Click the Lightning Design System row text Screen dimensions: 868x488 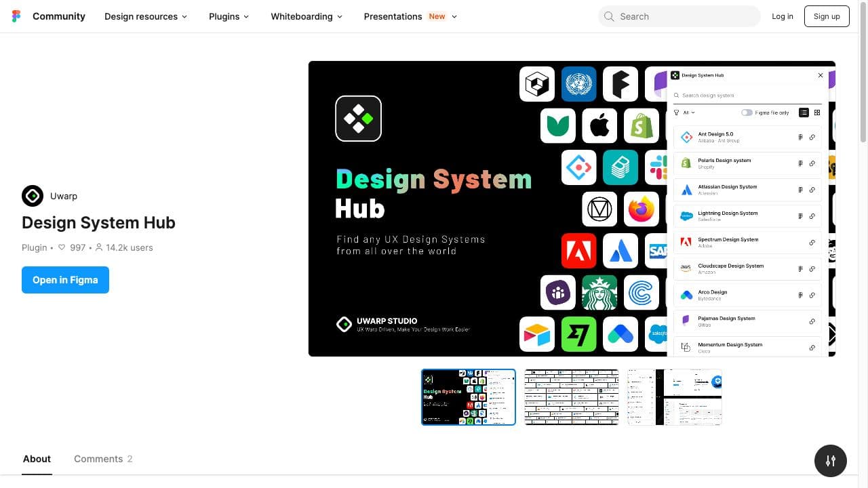pyautogui.click(x=728, y=213)
